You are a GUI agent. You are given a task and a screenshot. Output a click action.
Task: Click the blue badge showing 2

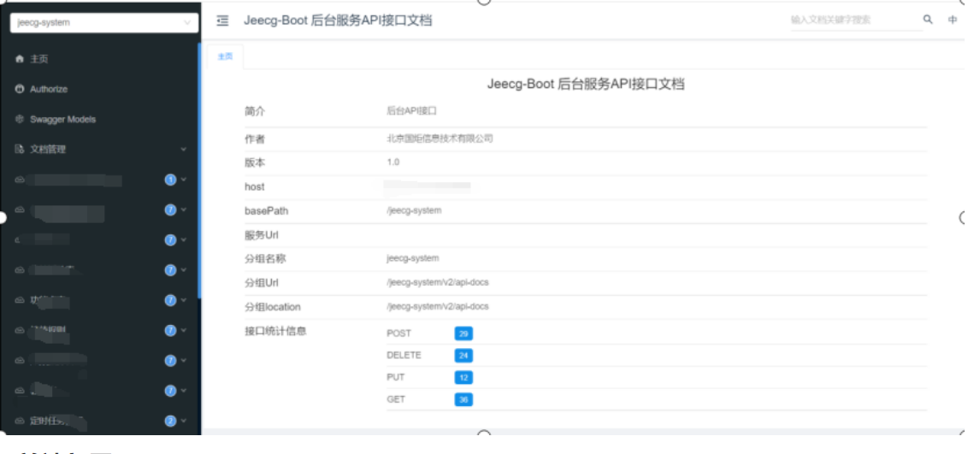click(170, 421)
